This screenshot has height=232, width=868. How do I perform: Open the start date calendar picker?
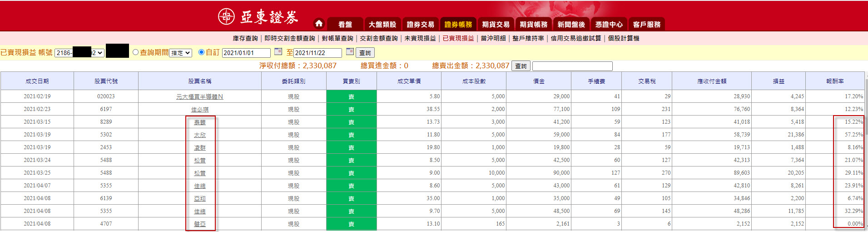coord(278,52)
